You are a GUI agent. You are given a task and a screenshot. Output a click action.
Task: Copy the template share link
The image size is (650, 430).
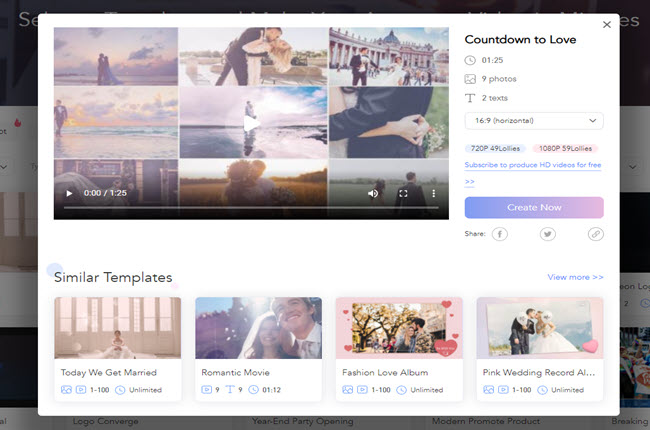[595, 234]
